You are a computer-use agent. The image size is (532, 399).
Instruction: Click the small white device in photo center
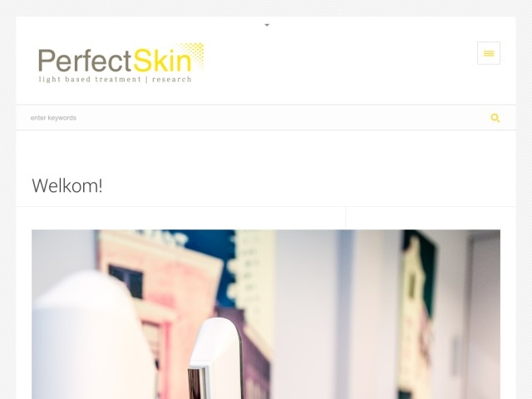pyautogui.click(x=215, y=358)
